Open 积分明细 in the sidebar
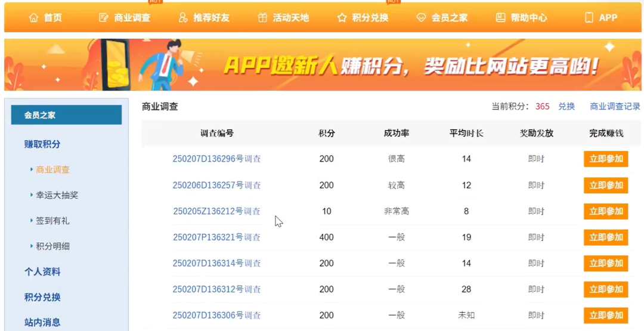This screenshot has height=331, width=644. [x=52, y=246]
